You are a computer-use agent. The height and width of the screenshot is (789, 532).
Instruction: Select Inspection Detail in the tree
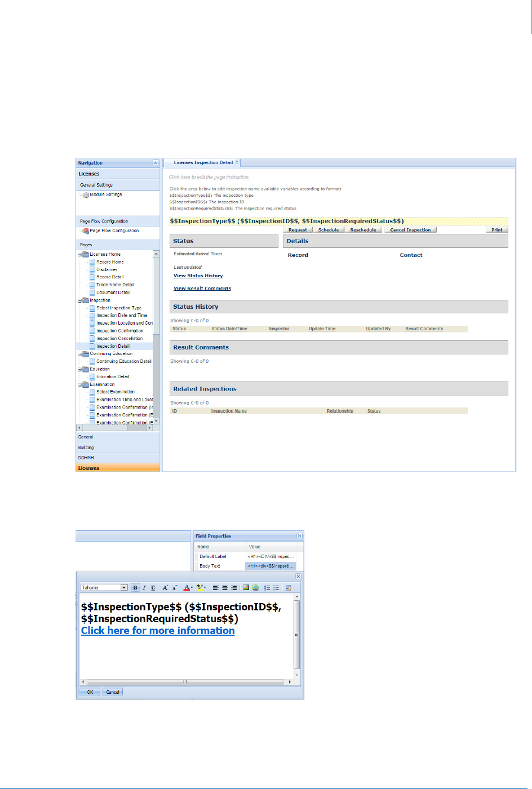coord(113,346)
